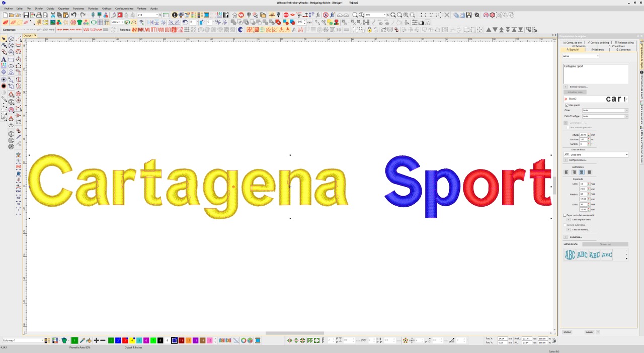Switch to the Contornos tab
Image resolution: width=644 pixels, height=353 pixels.
(623, 50)
